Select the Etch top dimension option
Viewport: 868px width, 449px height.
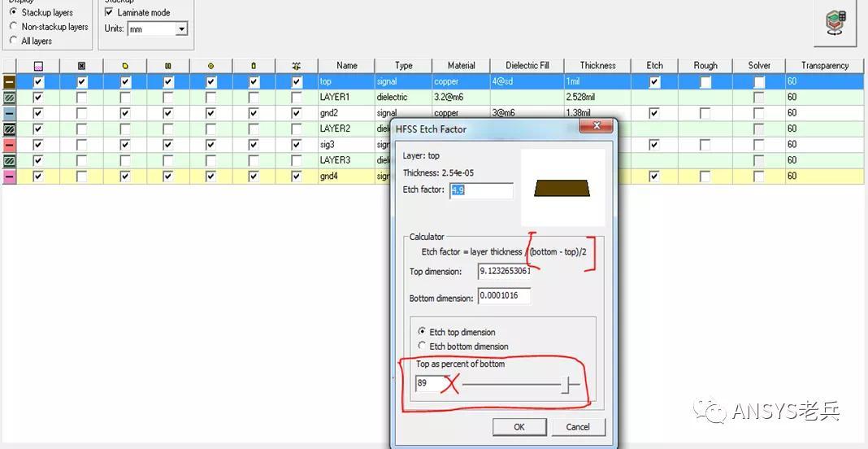point(423,332)
